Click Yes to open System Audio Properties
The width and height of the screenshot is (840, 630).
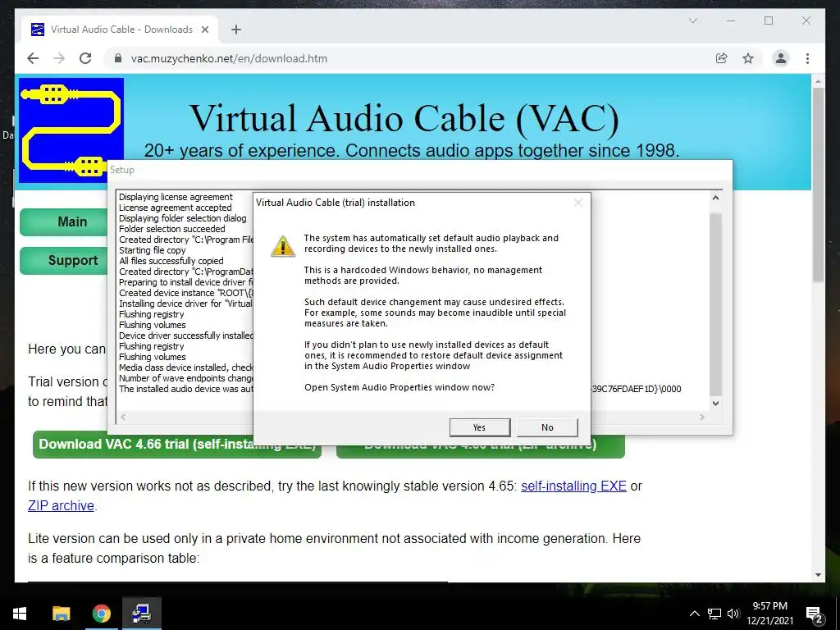pyautogui.click(x=479, y=427)
